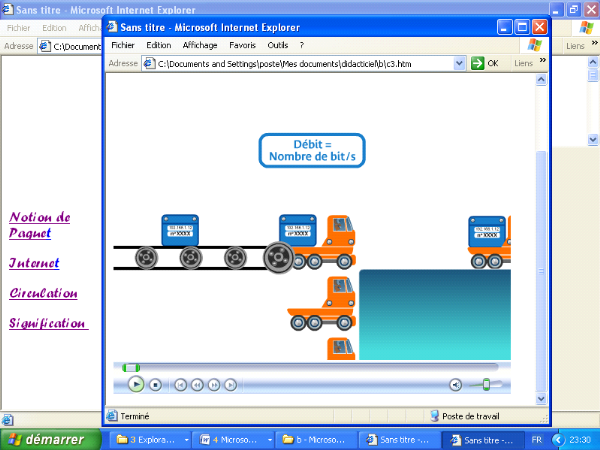Adjust the media volume slider
This screenshot has height=450, width=600.
486,384
